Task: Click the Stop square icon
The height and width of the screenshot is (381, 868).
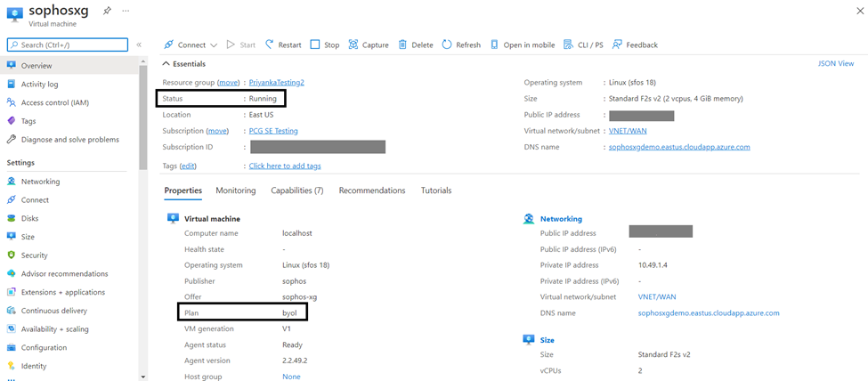Action: pos(315,45)
